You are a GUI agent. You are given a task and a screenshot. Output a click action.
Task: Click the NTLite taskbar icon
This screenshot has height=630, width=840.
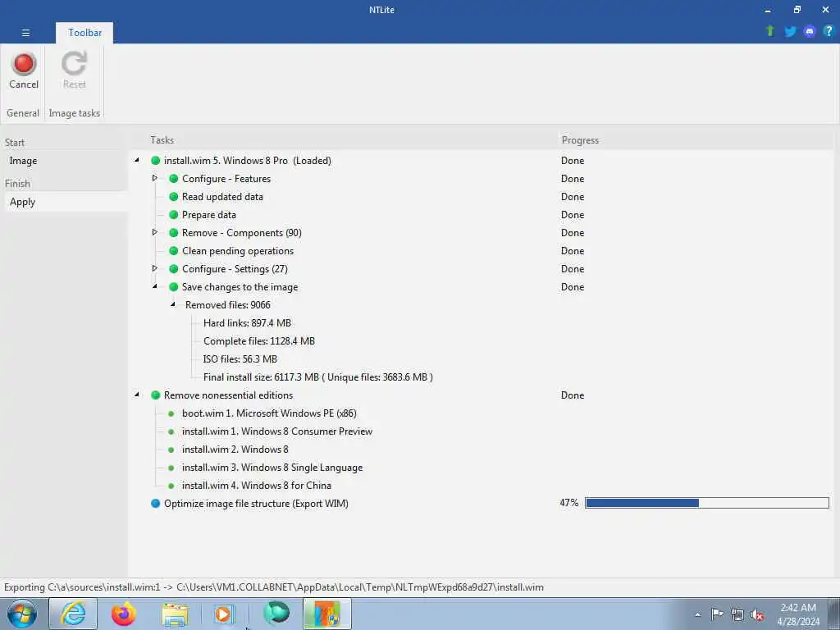point(327,614)
